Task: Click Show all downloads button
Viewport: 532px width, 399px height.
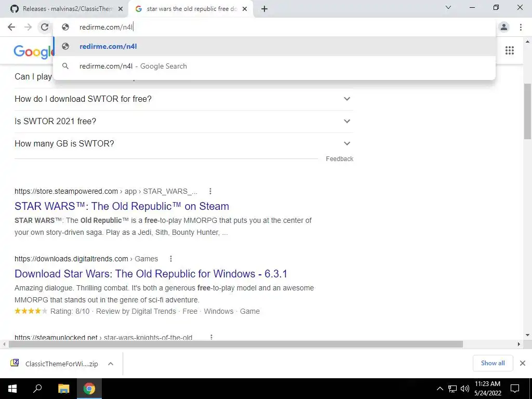Action: point(493,363)
